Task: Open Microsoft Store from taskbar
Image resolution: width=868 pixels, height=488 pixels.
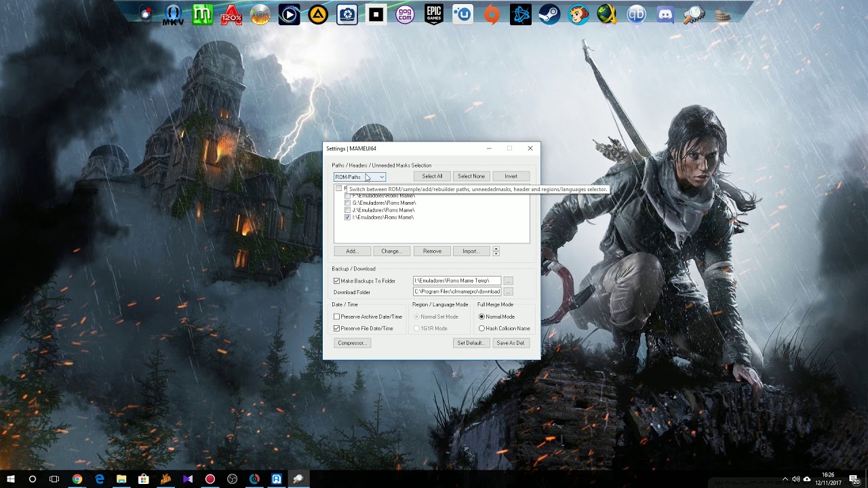Action: [144, 479]
